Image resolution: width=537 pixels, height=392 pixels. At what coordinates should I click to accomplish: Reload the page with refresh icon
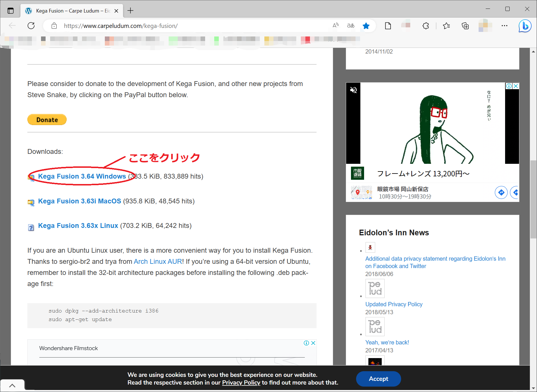(x=31, y=26)
